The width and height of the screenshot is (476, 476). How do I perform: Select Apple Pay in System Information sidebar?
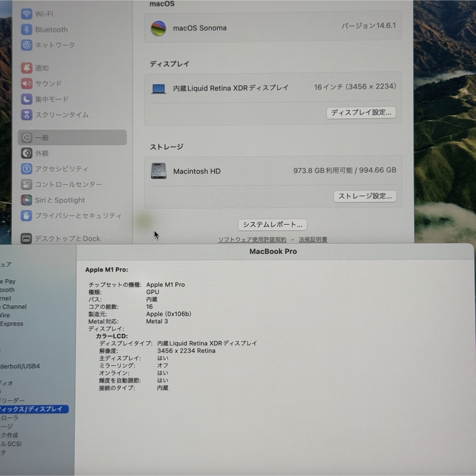coord(8,281)
